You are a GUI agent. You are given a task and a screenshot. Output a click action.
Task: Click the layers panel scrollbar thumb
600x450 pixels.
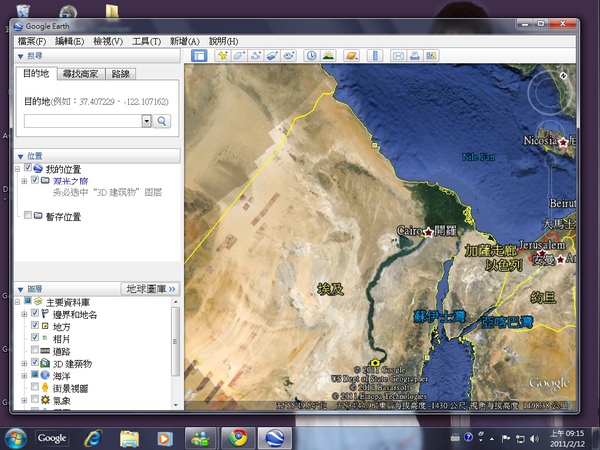[x=175, y=341]
